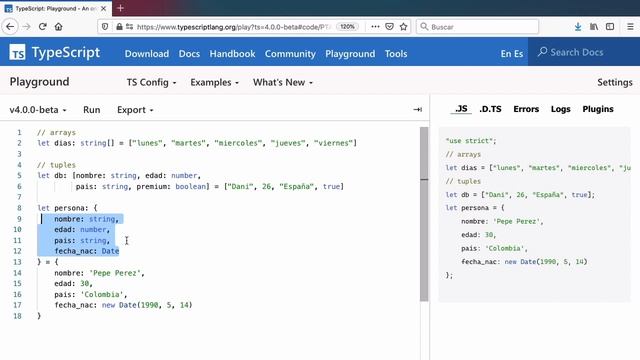Go back with the browser back arrow
The image size is (640, 360).
coord(10,27)
